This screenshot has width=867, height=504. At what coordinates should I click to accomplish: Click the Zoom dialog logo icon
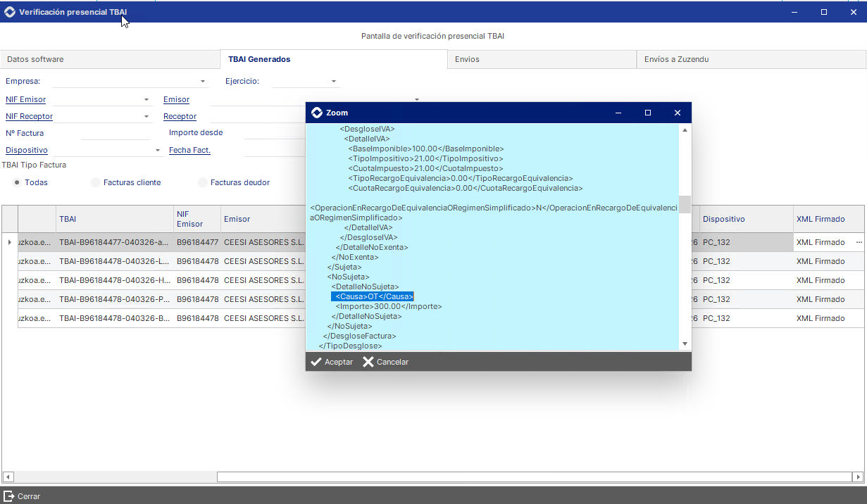point(317,113)
